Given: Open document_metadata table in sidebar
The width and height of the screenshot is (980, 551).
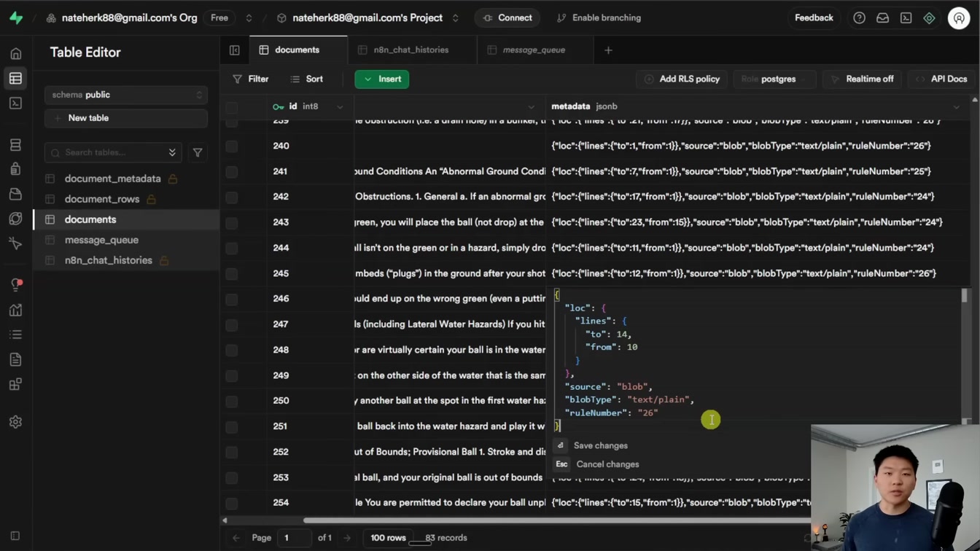Looking at the screenshot, I should pos(112,179).
